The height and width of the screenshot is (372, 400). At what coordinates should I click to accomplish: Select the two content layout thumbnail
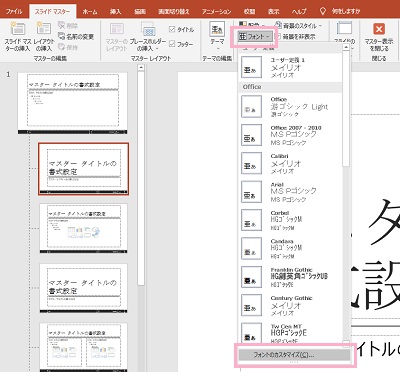(x=83, y=347)
